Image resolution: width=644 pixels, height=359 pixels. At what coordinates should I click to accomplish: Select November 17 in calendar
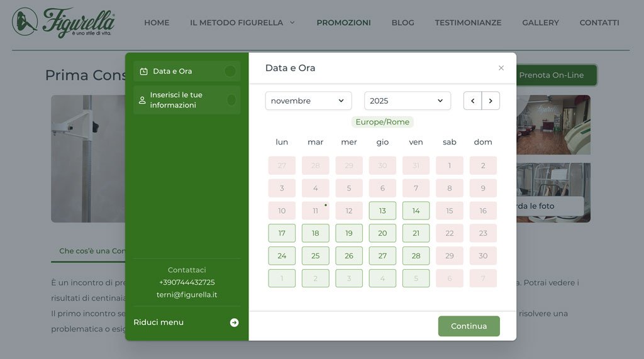point(282,233)
